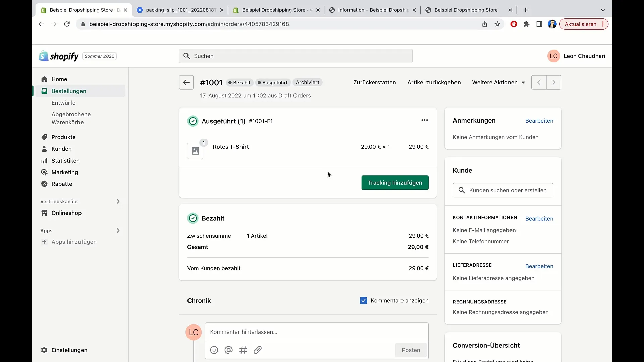Open Bestellungen menu item
644x362 pixels.
point(68,90)
